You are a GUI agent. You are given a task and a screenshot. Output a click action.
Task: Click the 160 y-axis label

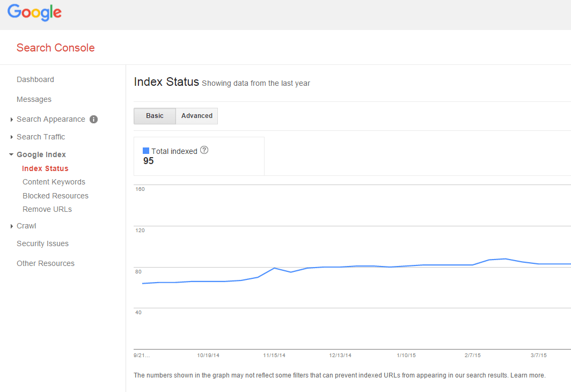tap(140, 189)
